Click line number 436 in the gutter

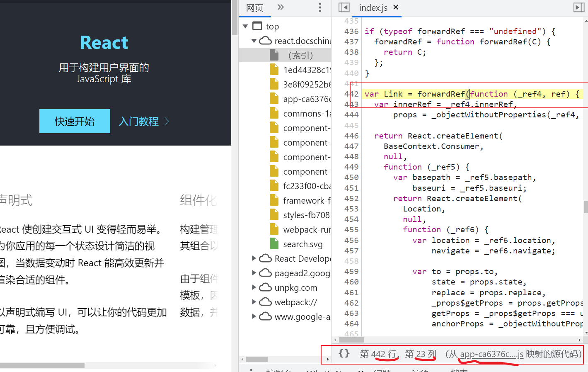coord(351,31)
